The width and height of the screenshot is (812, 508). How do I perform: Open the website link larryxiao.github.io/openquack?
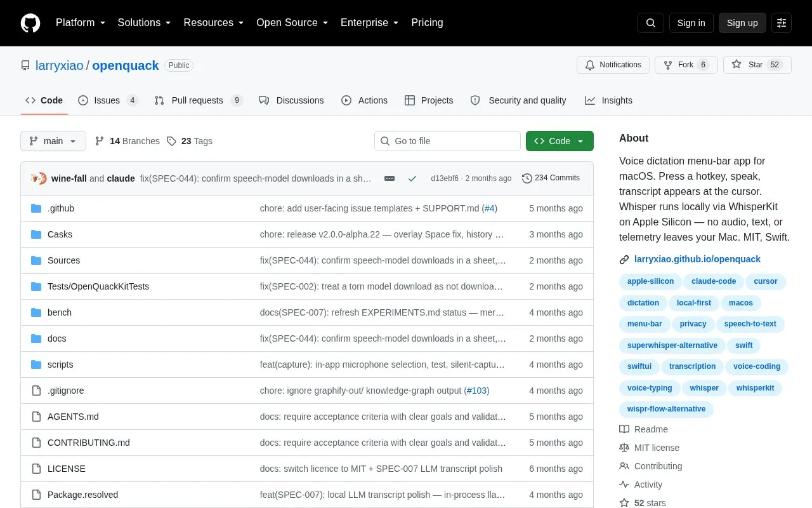pos(697,259)
